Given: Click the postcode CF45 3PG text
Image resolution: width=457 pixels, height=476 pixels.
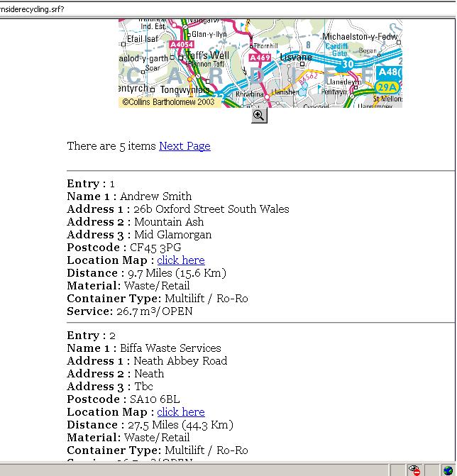Looking at the screenshot, I should coord(155,248).
